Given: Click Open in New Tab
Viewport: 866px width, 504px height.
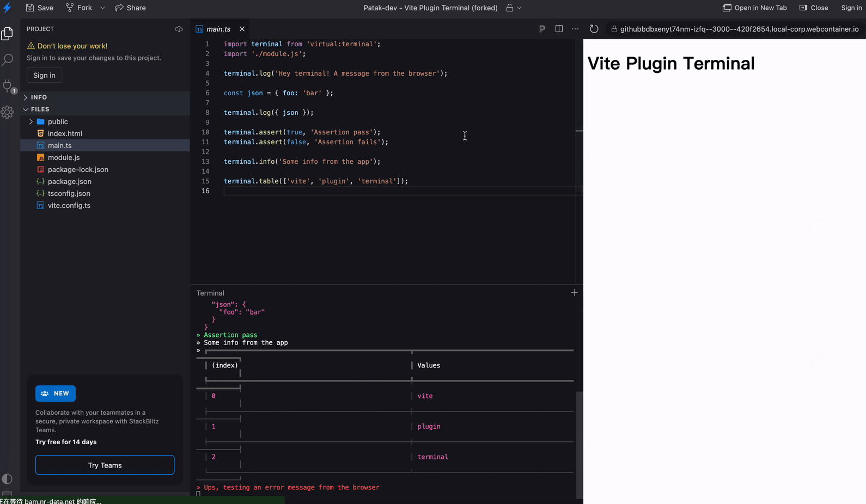Looking at the screenshot, I should pos(755,8).
